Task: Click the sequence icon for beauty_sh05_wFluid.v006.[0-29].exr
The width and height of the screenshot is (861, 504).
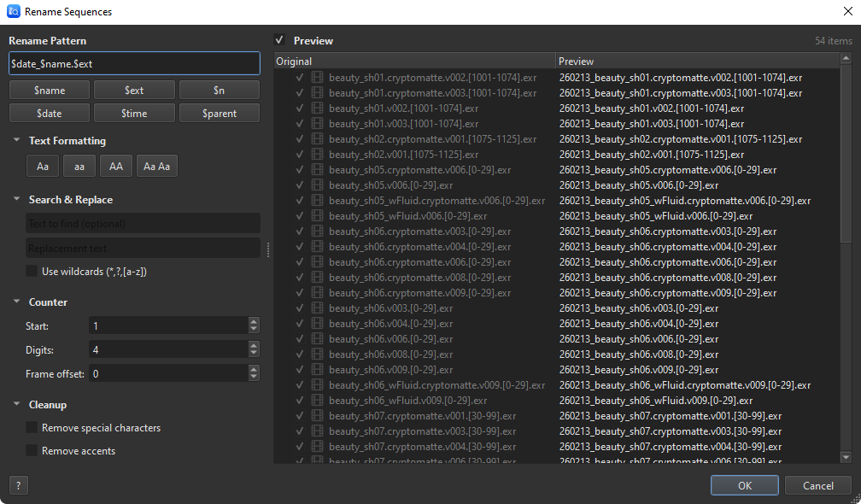Action: coord(317,216)
